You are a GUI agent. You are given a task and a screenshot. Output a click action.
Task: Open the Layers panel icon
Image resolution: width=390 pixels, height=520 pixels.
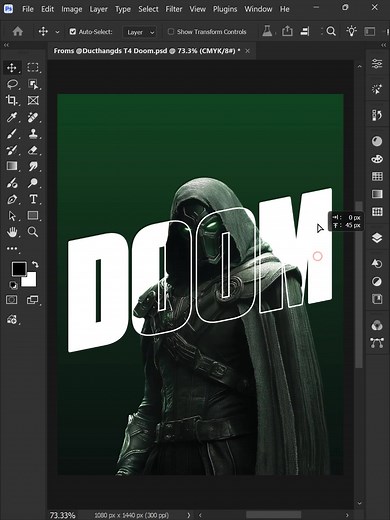(377, 238)
